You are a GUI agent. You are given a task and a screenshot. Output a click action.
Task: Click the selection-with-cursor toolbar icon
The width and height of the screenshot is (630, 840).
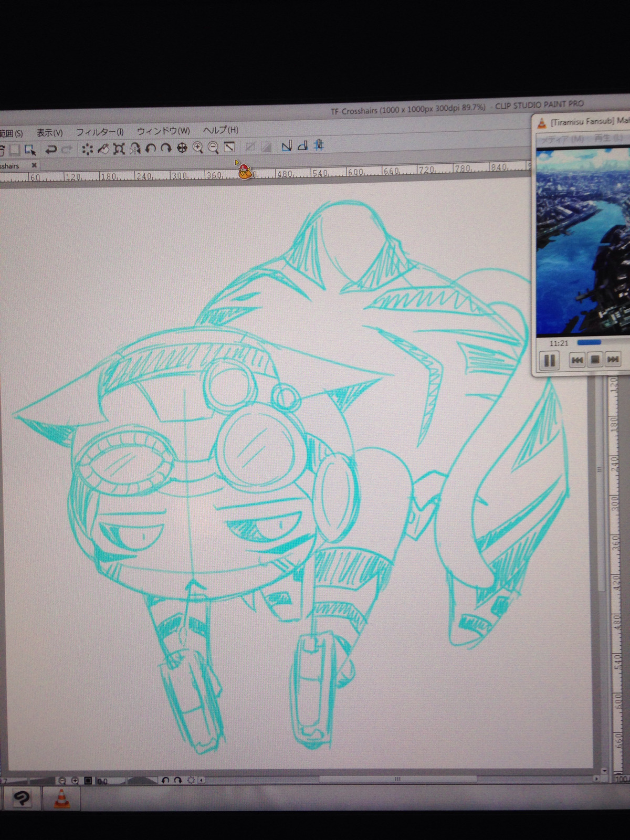pyautogui.click(x=30, y=150)
